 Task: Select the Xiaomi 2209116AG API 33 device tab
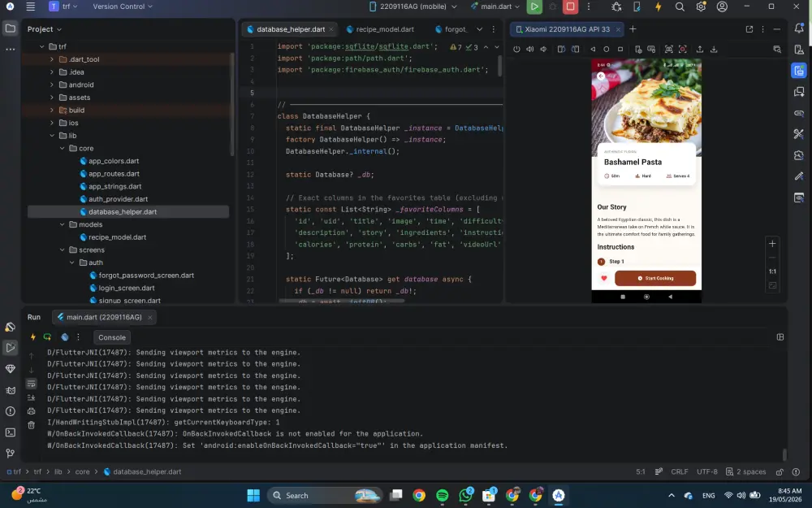pos(568,29)
